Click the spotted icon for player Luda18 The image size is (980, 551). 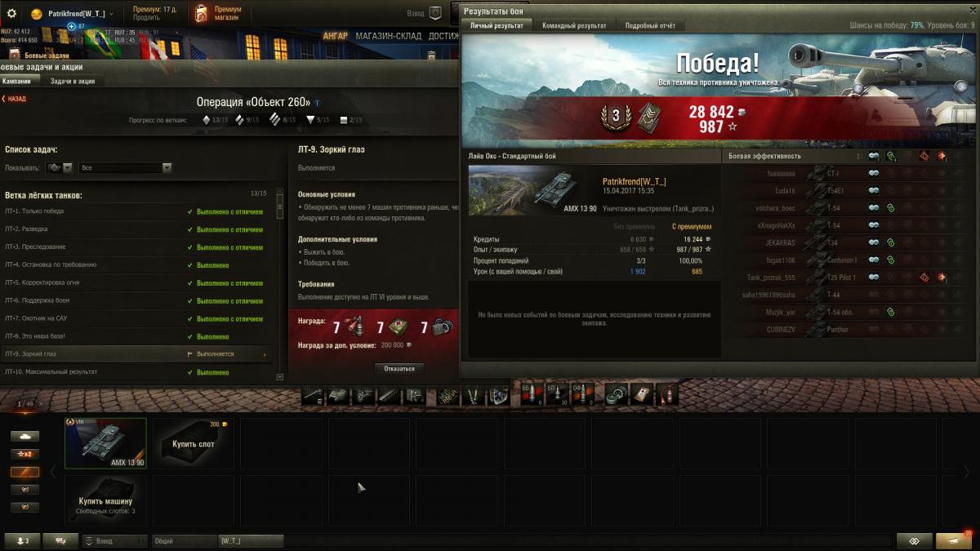(x=874, y=190)
